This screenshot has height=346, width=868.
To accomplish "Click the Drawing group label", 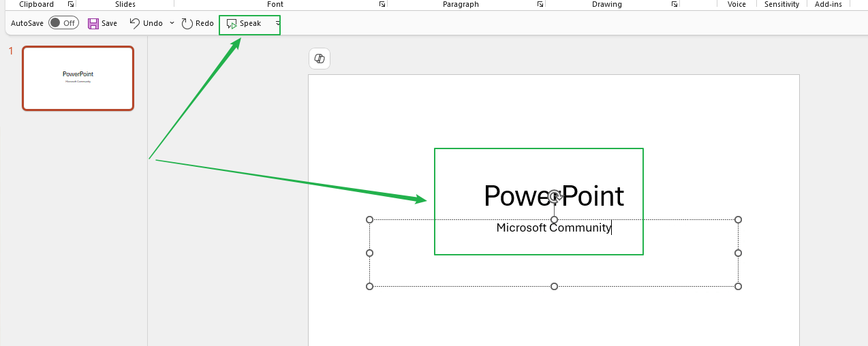I will click(x=606, y=4).
